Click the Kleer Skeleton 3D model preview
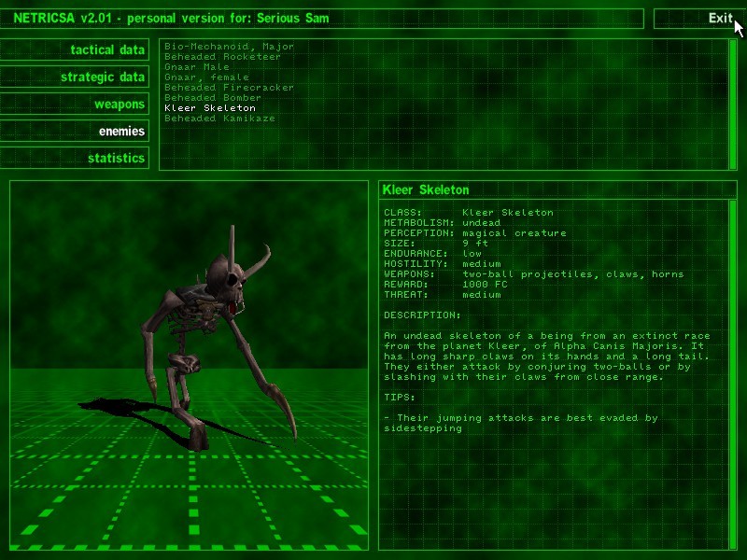Screen dimensions: 747x560 pyautogui.click(x=190, y=365)
